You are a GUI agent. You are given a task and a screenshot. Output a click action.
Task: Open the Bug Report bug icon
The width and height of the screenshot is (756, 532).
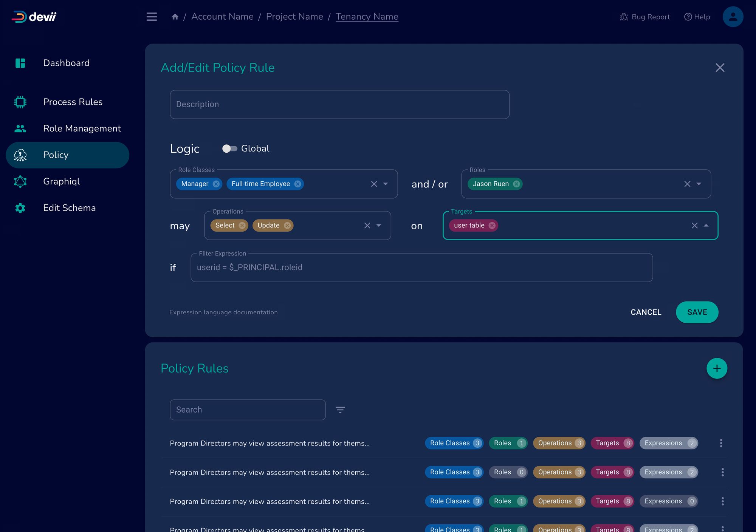pos(624,17)
